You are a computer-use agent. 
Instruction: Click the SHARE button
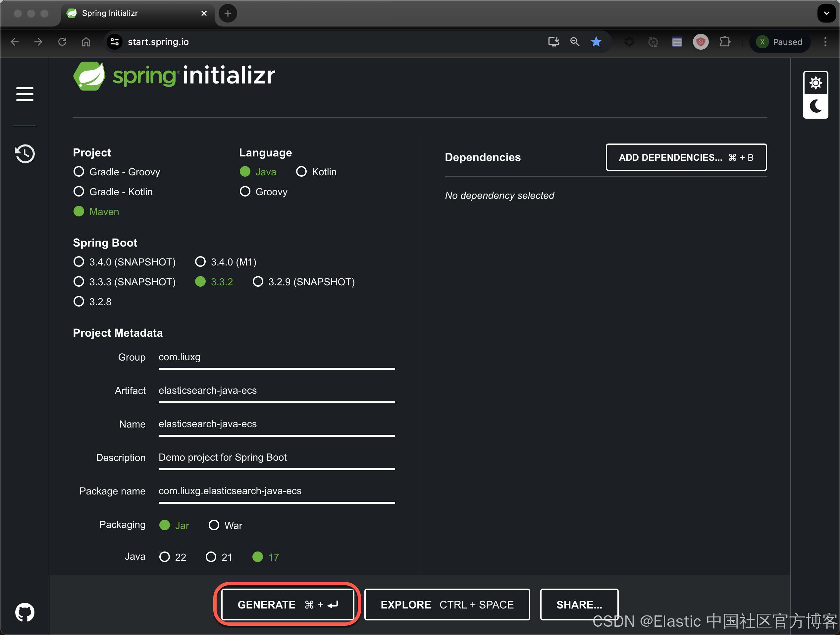(x=579, y=605)
